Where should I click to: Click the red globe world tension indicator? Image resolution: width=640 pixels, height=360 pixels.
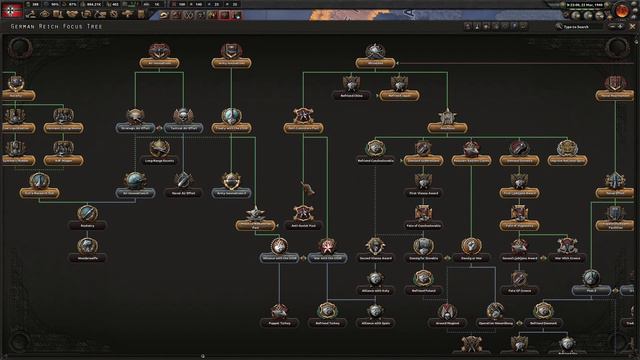pyautogui.click(x=622, y=11)
